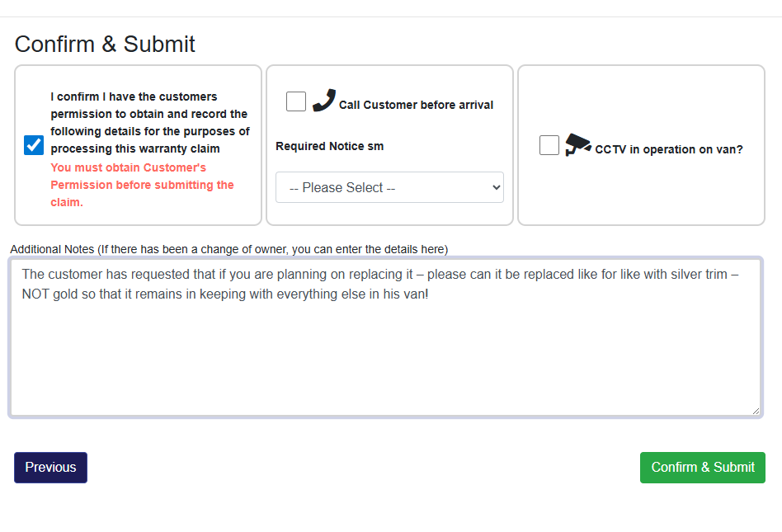Click the Please Select dropdown arrow

[x=496, y=187]
